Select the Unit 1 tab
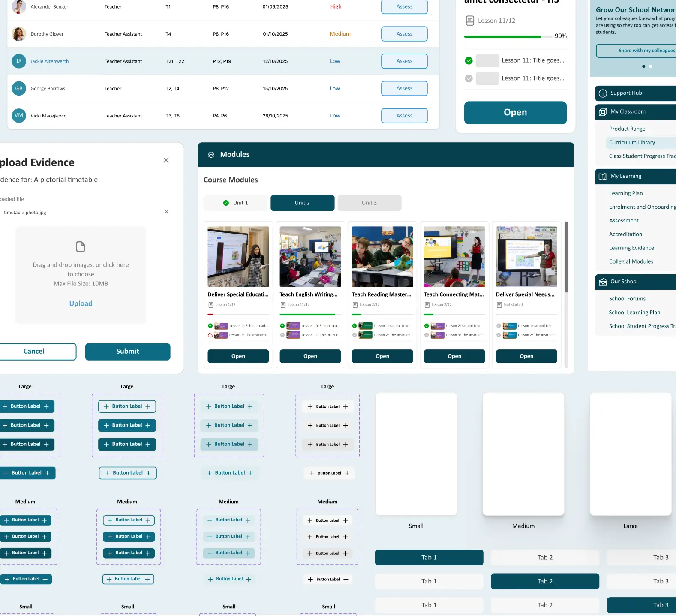The height and width of the screenshot is (616, 676). click(x=235, y=203)
